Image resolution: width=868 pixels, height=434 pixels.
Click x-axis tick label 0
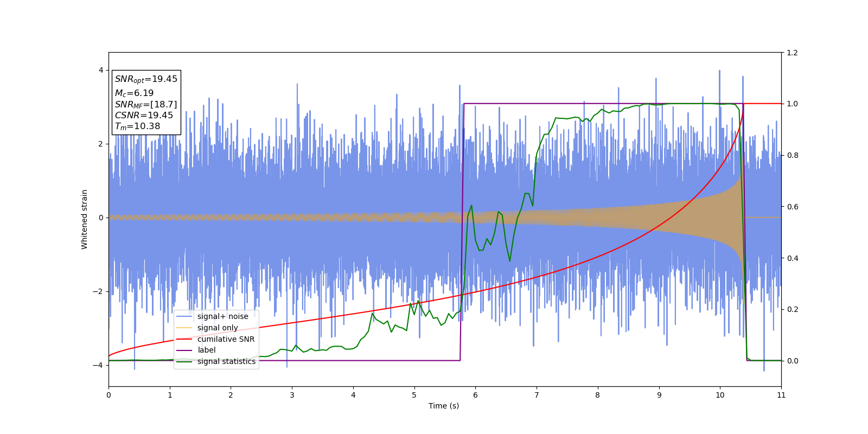[x=108, y=395]
